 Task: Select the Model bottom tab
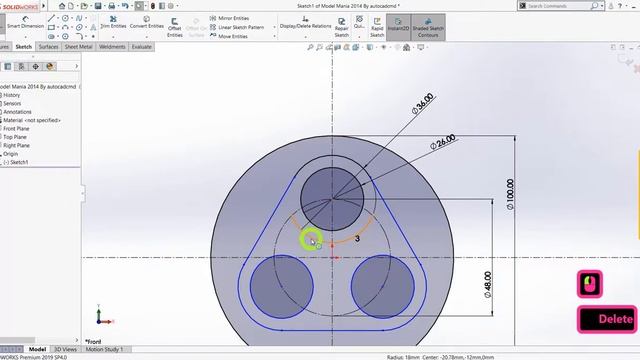pos(37,349)
